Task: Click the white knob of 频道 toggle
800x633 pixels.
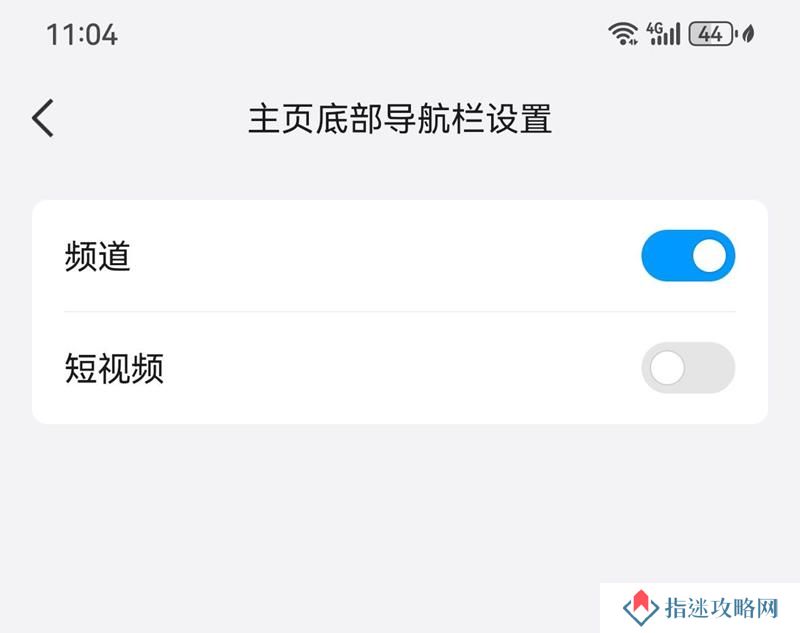Action: pos(709,256)
